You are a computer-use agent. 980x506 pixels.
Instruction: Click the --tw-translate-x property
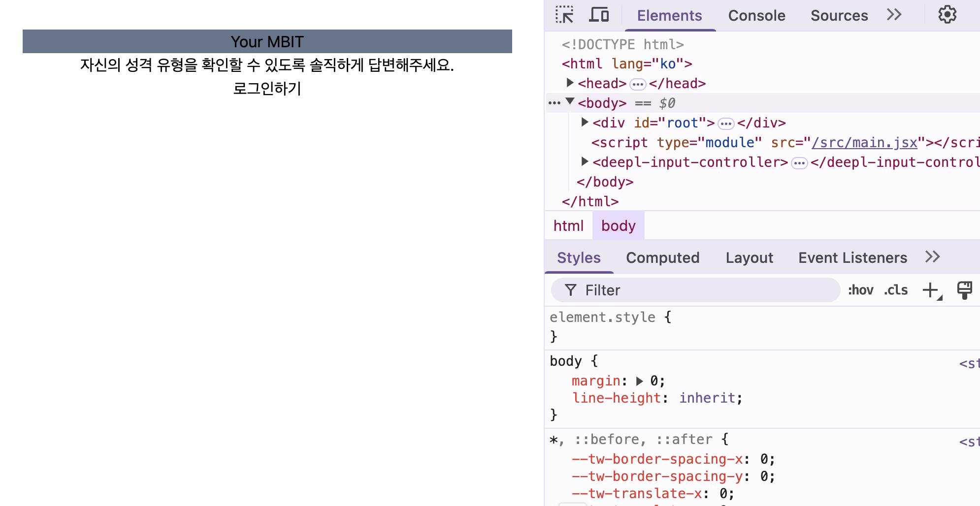point(637,493)
